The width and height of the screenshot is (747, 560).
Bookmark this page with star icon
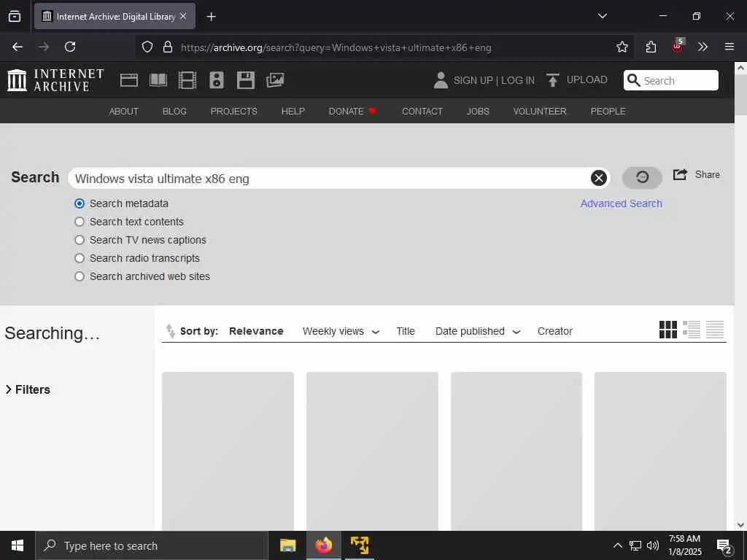(x=622, y=47)
